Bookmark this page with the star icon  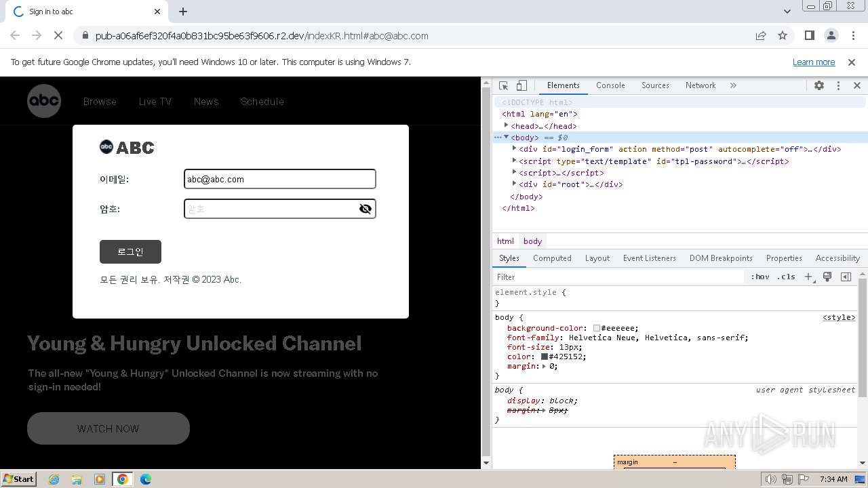pos(783,36)
